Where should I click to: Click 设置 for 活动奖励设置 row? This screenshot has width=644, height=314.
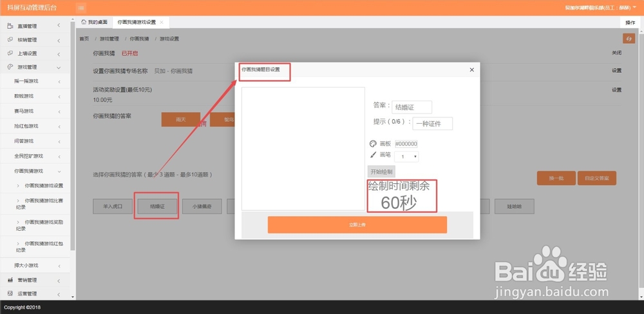pos(616,90)
